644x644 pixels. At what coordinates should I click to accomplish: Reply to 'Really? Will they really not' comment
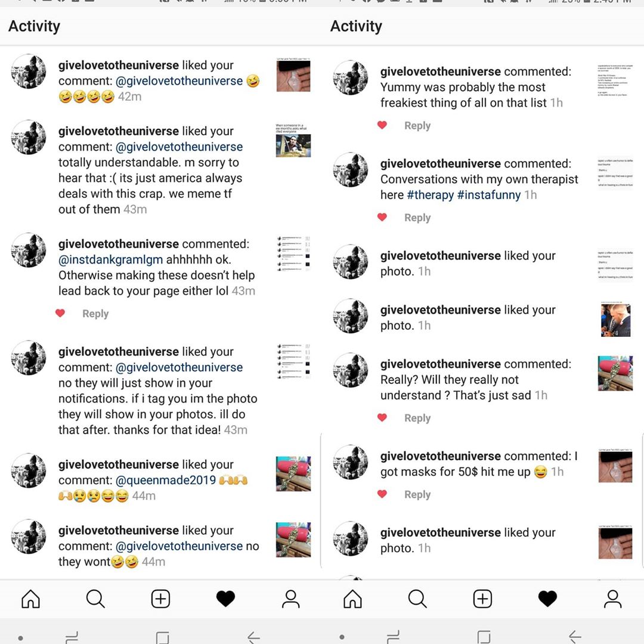417,418
